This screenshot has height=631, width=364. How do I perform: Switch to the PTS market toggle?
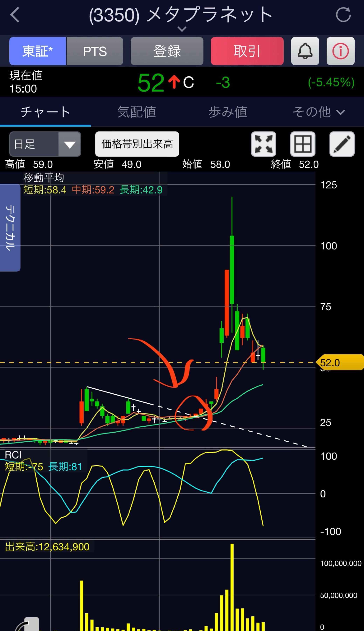click(x=95, y=51)
